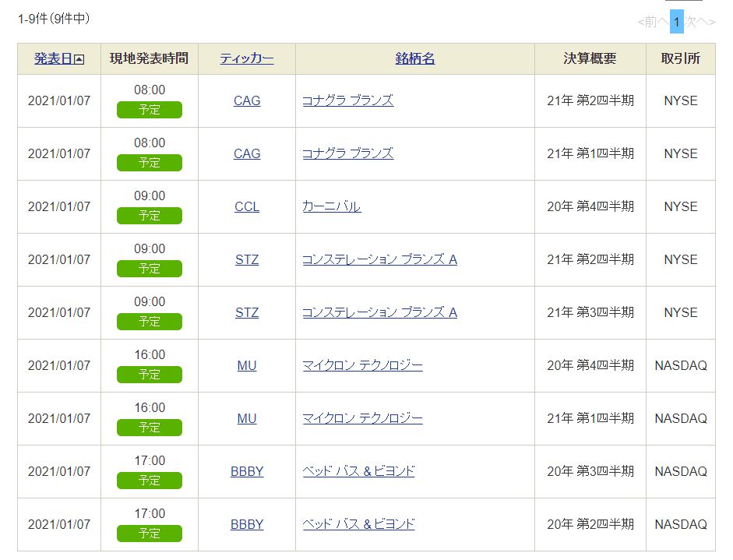Click 予定 badge in MU 21年 第1四半期 row
The image size is (733, 560).
pyautogui.click(x=150, y=428)
